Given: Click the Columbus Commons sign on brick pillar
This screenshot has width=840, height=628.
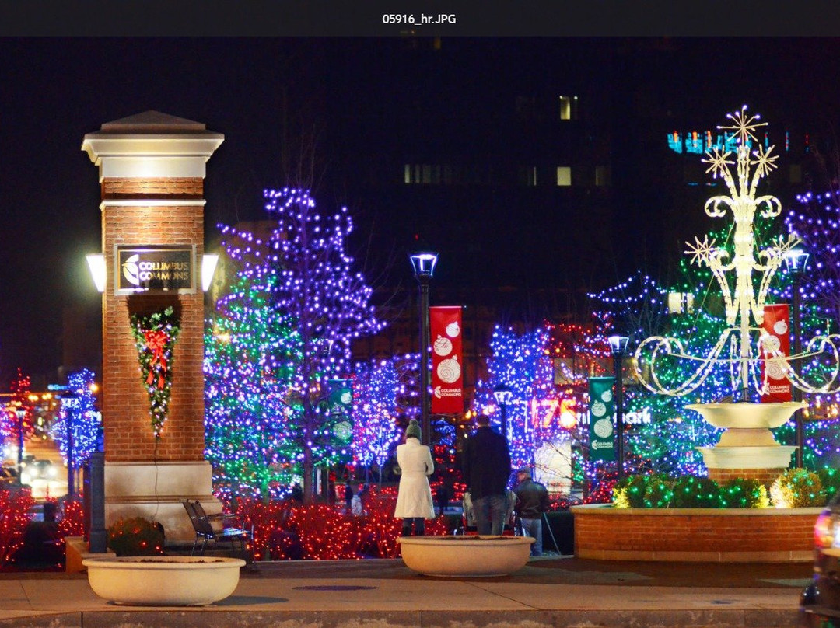Looking at the screenshot, I should click(x=155, y=270).
